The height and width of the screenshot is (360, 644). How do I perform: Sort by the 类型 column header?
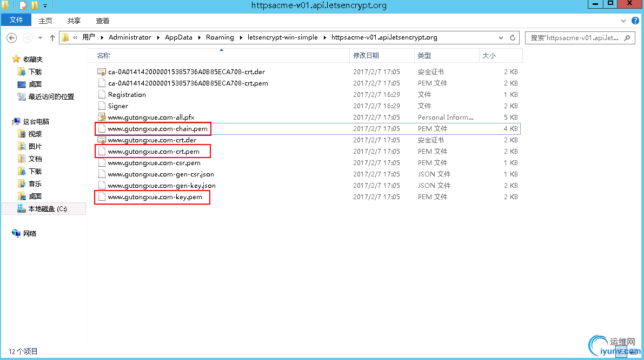[x=447, y=56]
